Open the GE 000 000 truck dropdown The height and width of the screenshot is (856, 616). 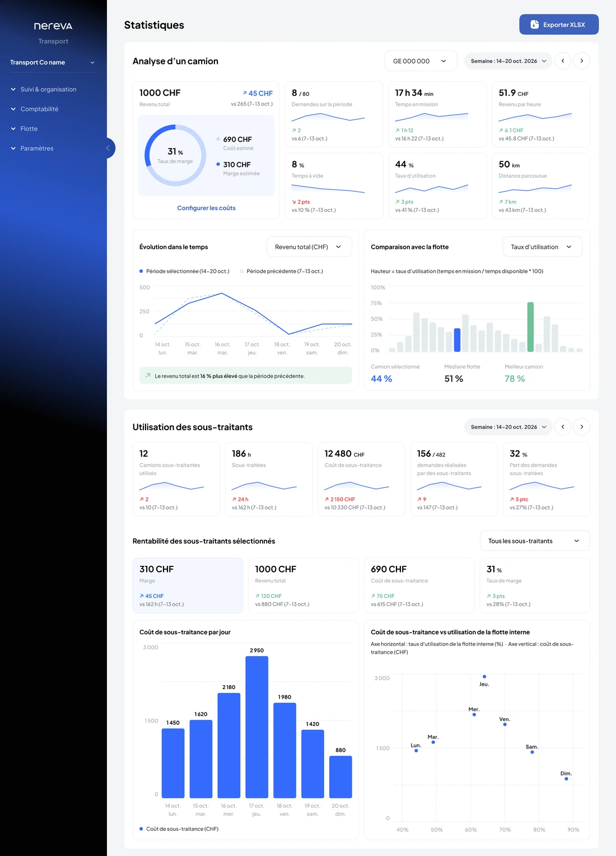coord(421,61)
